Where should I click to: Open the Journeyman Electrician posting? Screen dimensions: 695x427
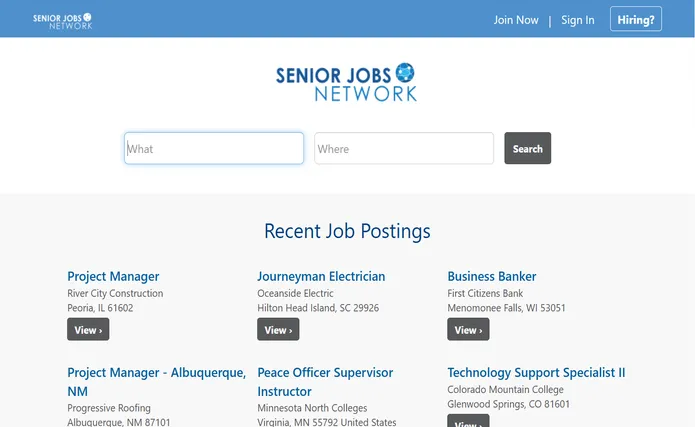[x=321, y=276]
